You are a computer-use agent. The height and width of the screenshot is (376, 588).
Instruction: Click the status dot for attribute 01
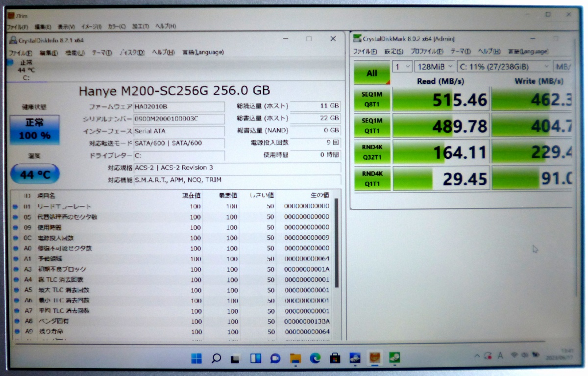(x=16, y=206)
